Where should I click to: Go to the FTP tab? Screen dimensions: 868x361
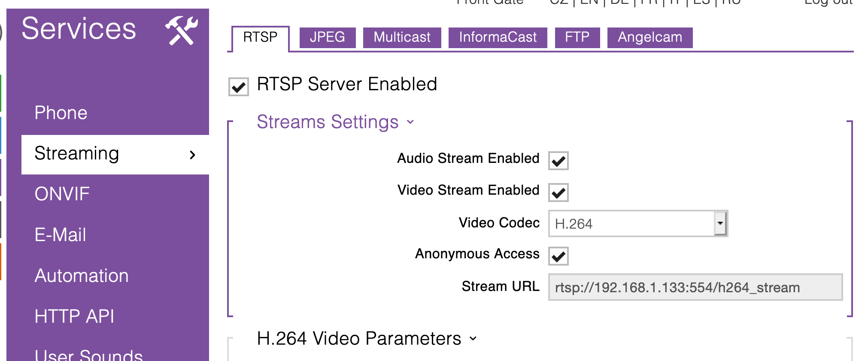tap(577, 37)
